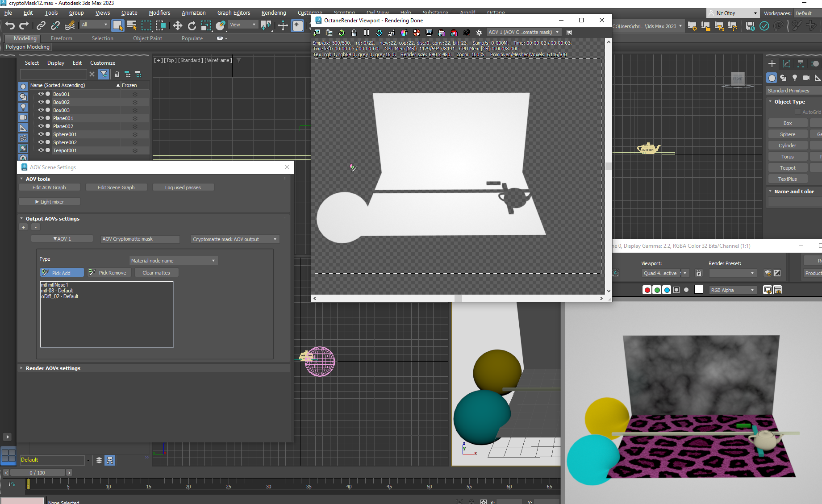Screen dimensions: 822x504
Task: Enable the AutoGrid checkbox
Action: [798, 112]
